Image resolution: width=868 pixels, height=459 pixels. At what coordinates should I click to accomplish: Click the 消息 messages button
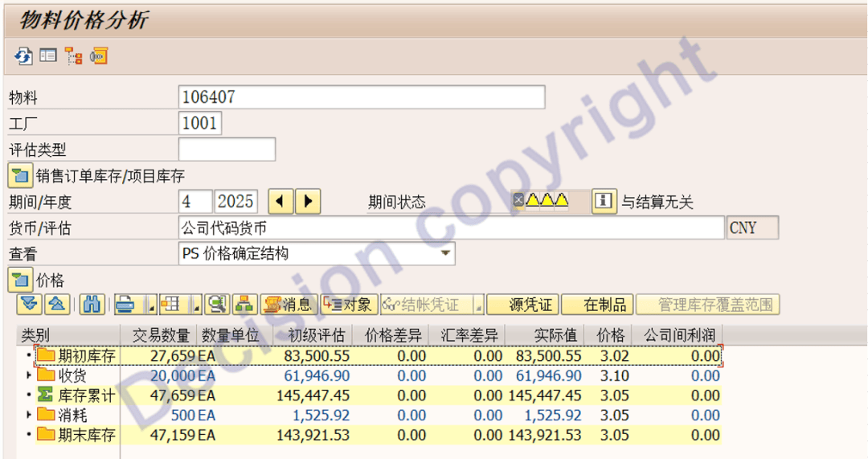click(287, 305)
